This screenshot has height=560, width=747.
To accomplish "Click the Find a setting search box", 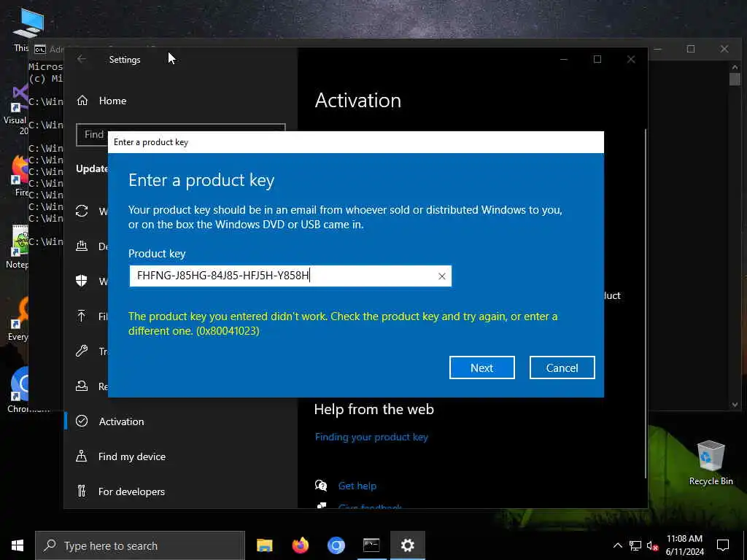I will click(181, 134).
